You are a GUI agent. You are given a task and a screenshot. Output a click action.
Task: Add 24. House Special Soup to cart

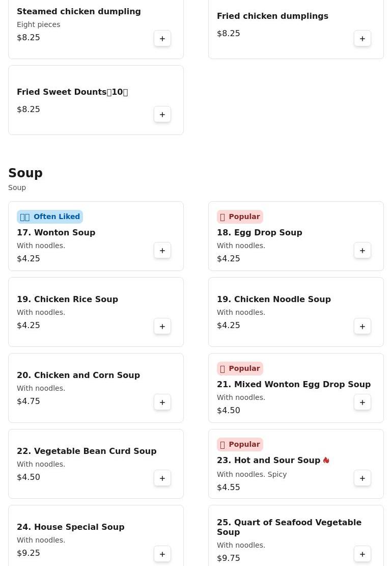(162, 554)
